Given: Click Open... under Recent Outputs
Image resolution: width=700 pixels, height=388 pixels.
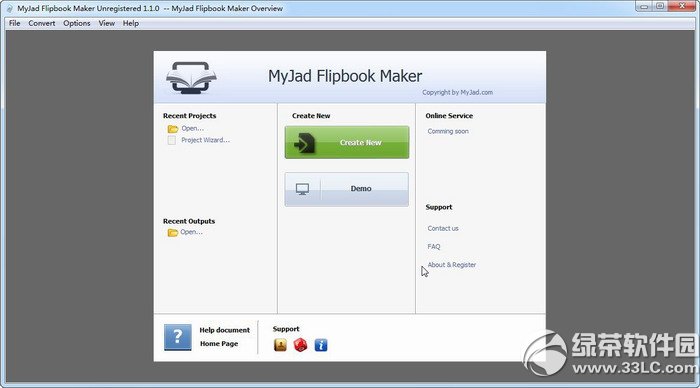Looking at the screenshot, I should tap(192, 232).
